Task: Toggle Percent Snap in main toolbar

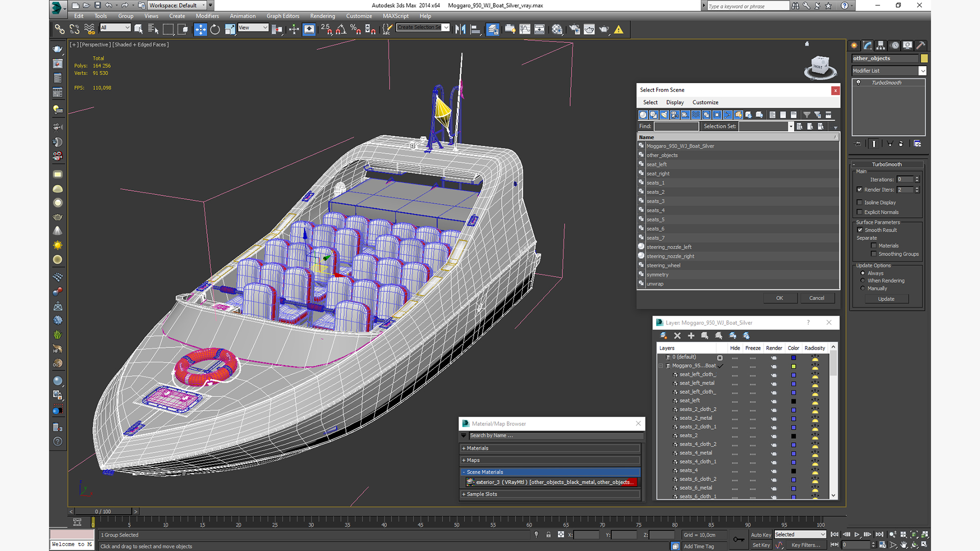Action: (356, 30)
